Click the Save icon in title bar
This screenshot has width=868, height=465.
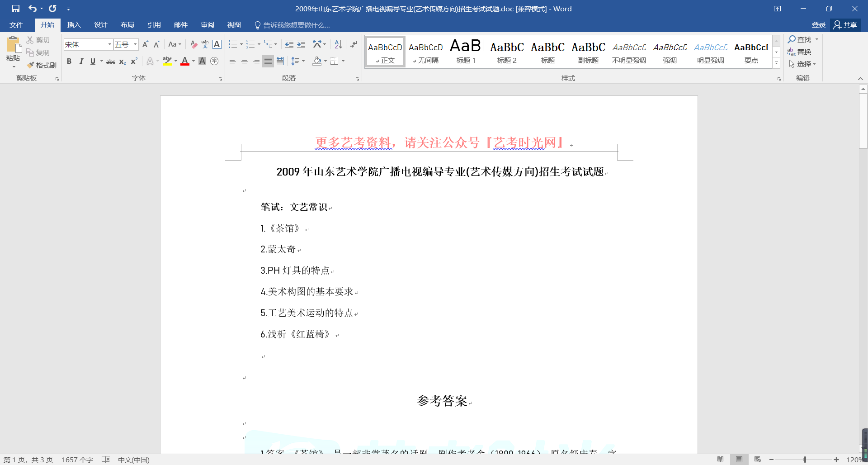pos(16,9)
